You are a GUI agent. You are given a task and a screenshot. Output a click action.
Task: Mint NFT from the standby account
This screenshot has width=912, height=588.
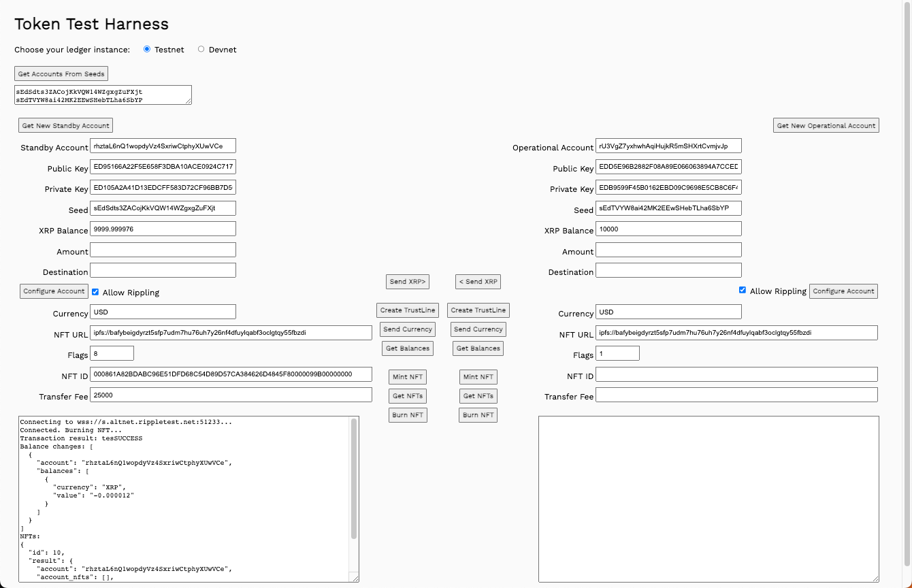coord(408,377)
